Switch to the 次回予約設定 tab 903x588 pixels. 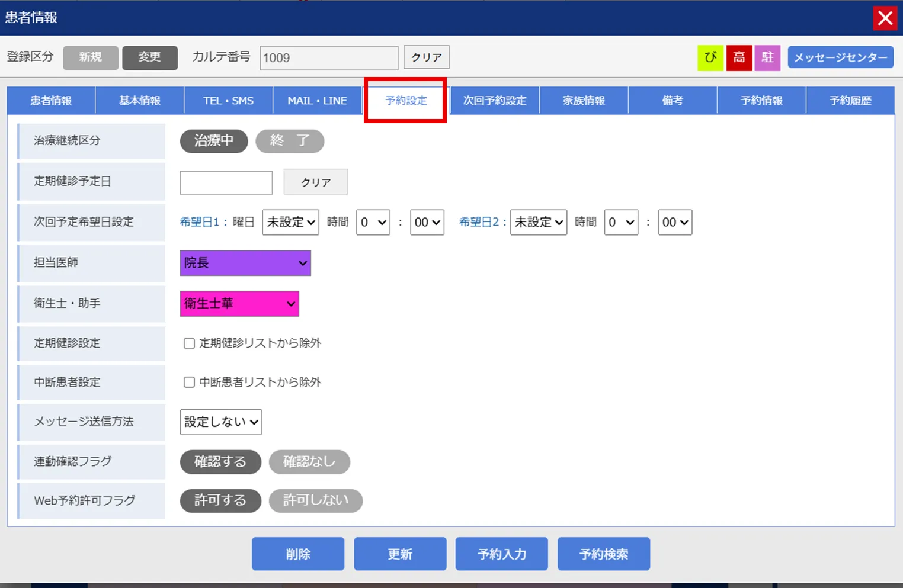495,101
